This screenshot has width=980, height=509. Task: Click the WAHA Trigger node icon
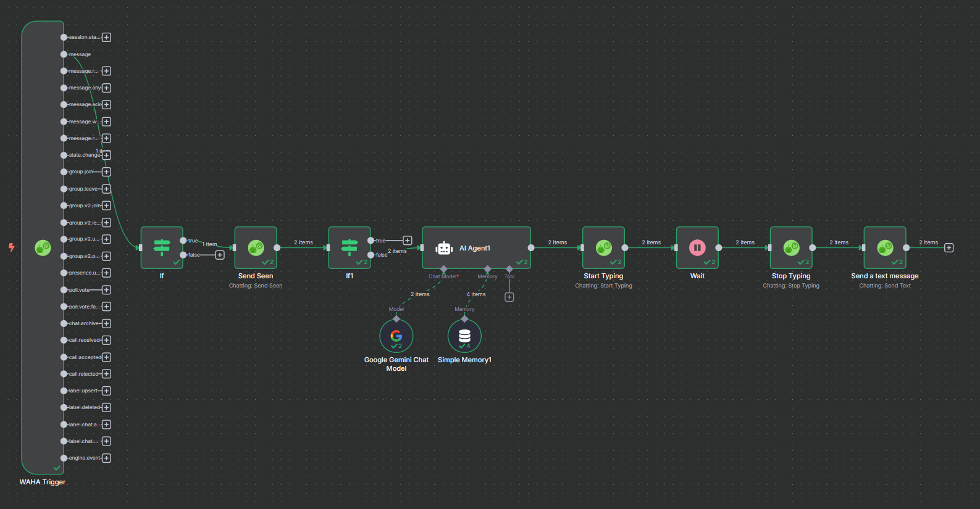[x=43, y=248]
